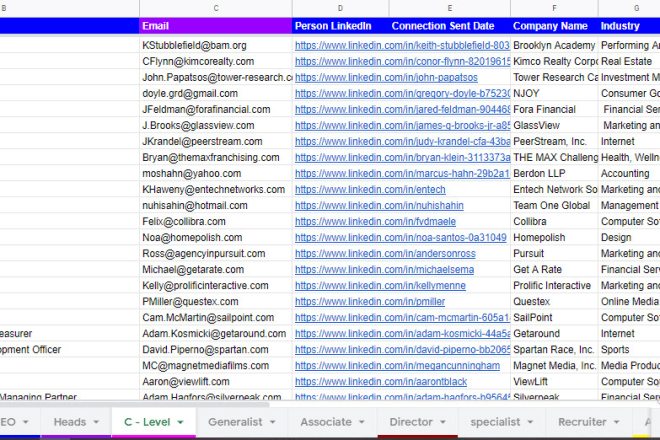The height and width of the screenshot is (440, 660).
Task: Open kellymenne LinkedIn link
Action: (x=380, y=285)
